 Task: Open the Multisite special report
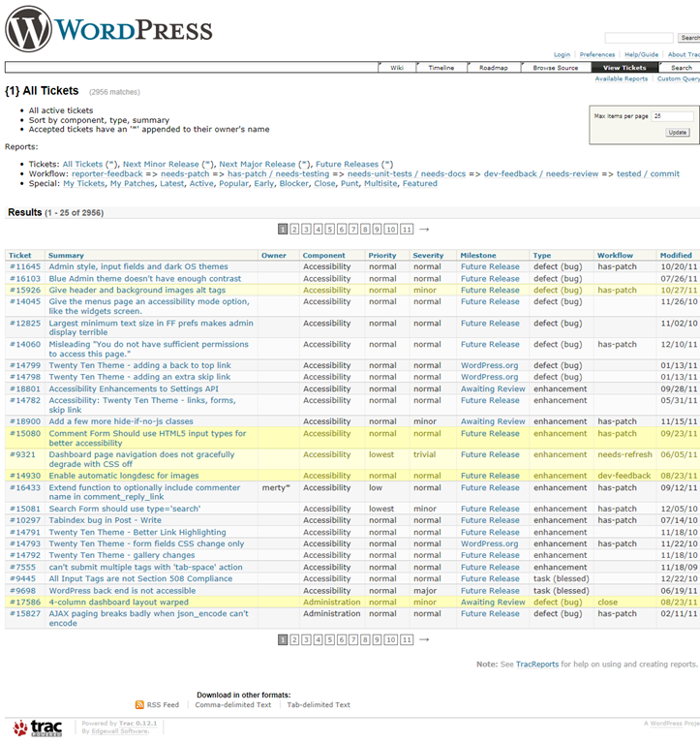click(380, 184)
